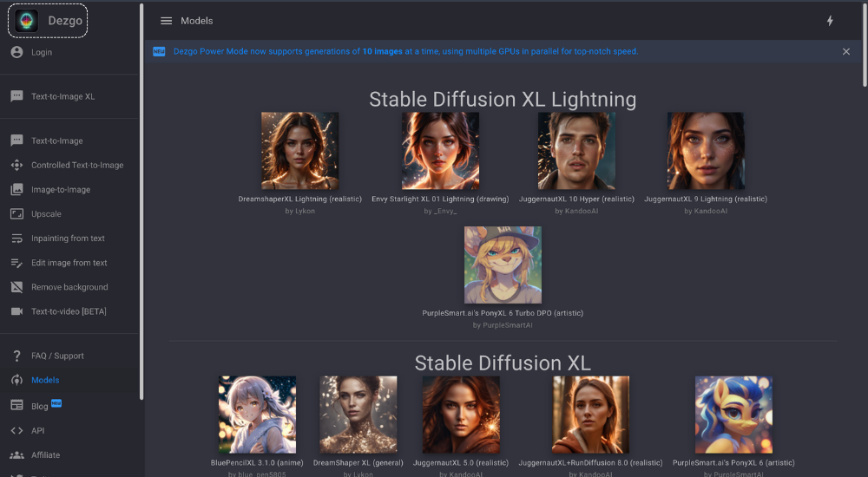Select JuggernautXL 5.0 realistic thumbnail
The width and height of the screenshot is (868, 477).
pos(461,415)
